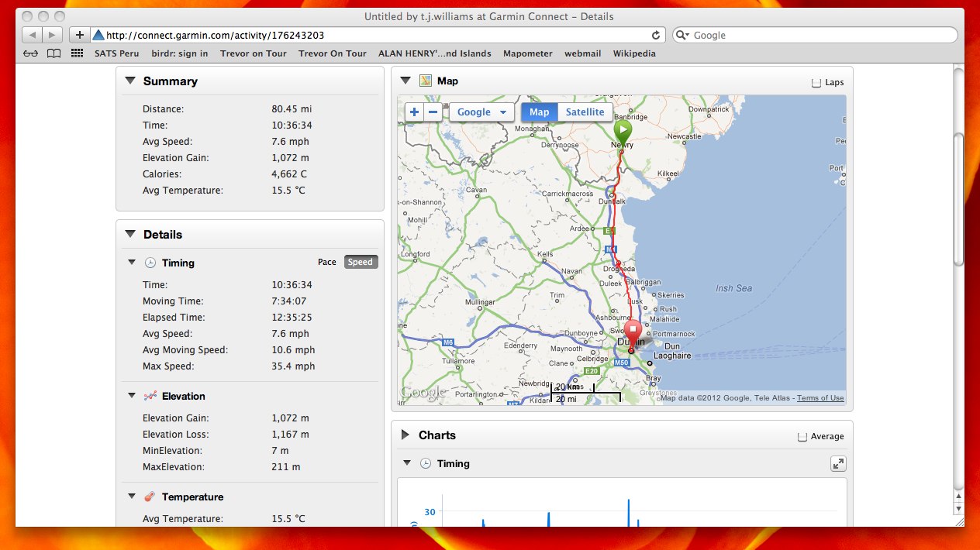
Task: Show the bookmarks library book icon
Action: (x=53, y=53)
